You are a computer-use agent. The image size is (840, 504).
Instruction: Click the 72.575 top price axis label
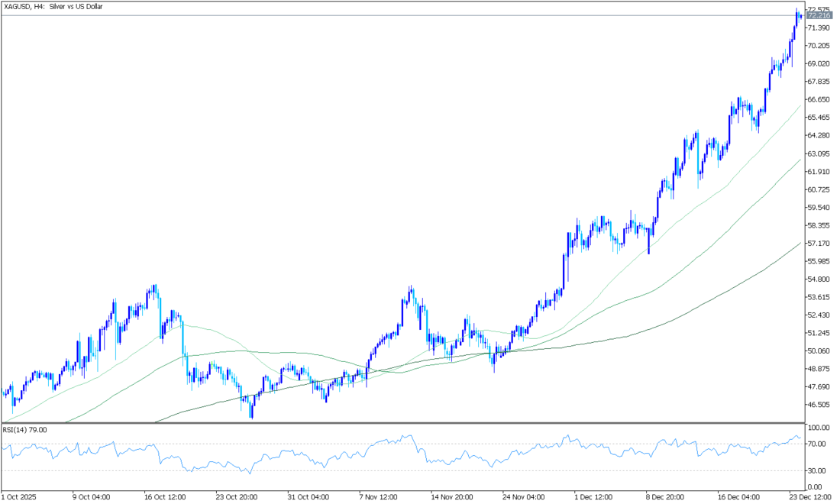click(819, 9)
